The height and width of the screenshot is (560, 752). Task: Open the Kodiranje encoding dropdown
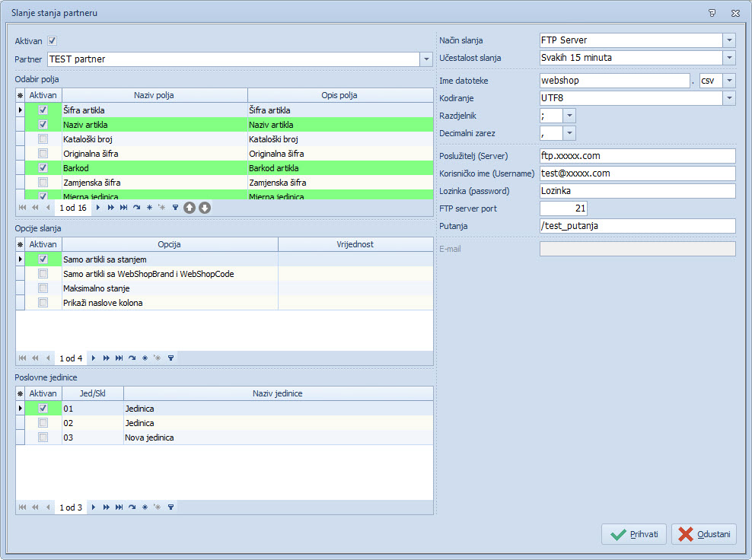tap(729, 98)
